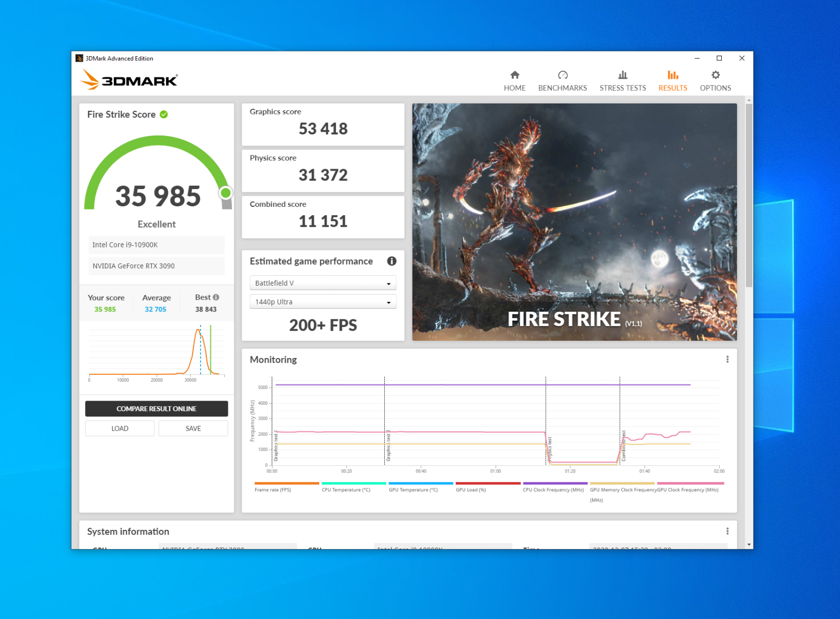Click the Combined test marker line in chart
The image size is (840, 619).
pos(619,421)
